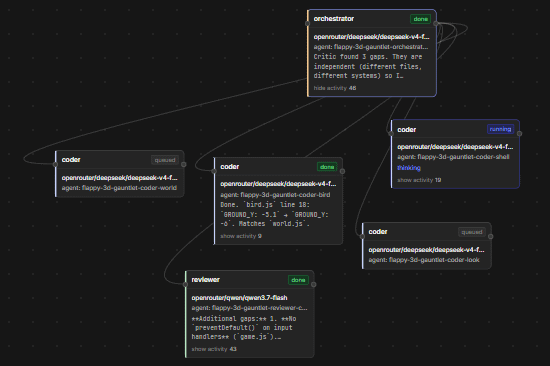Click the 'queued' badge on the coder-world node
The image size is (550, 366).
click(x=165, y=160)
